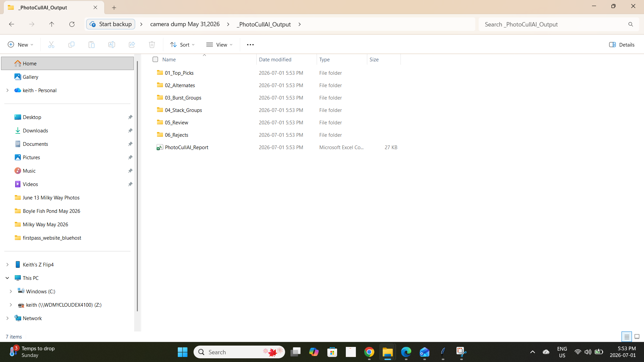Go to camera dump May 31,2026 breadcrumb
The height and width of the screenshot is (362, 644).
(x=185, y=24)
